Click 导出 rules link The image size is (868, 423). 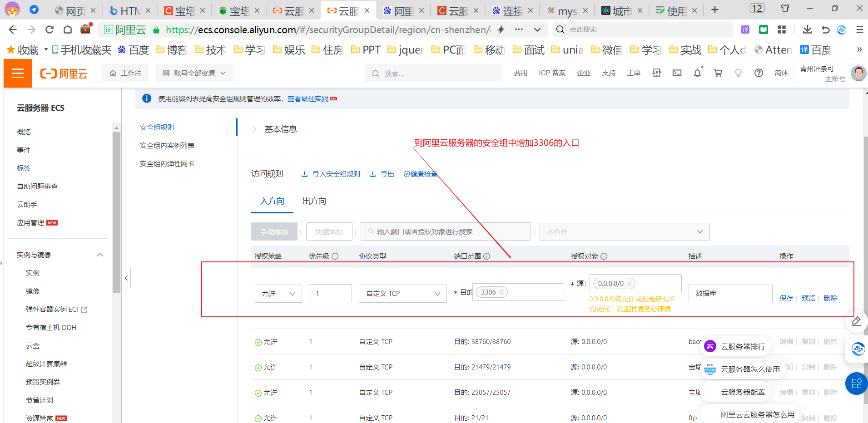[382, 174]
